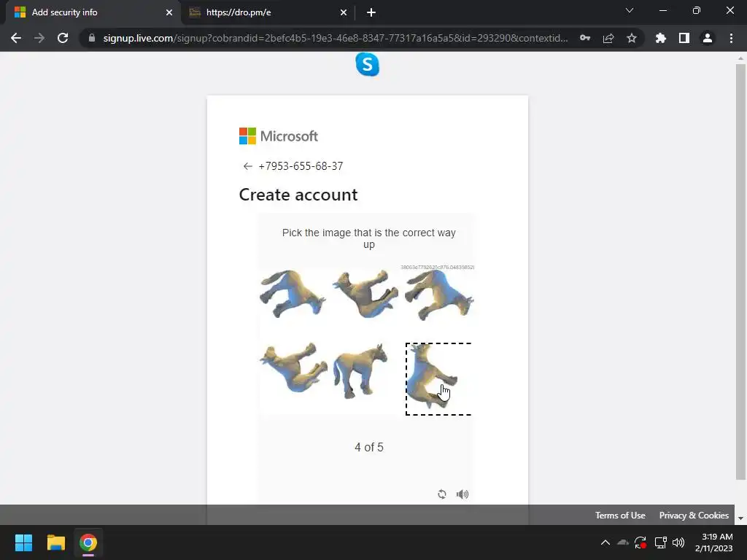Click the share page icon in address bar
Screen dimensions: 747x560
[x=608, y=38]
